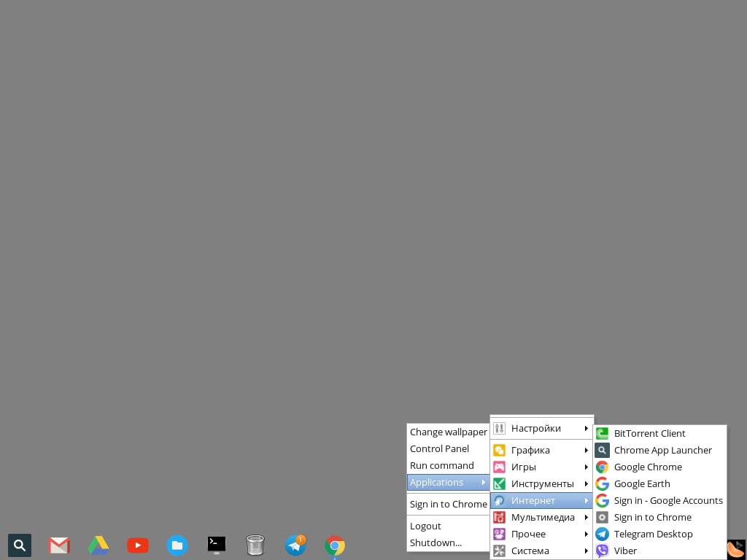Click the Chrome App Launcher magnifier icon
The width and height of the screenshot is (747, 560).
602,450
